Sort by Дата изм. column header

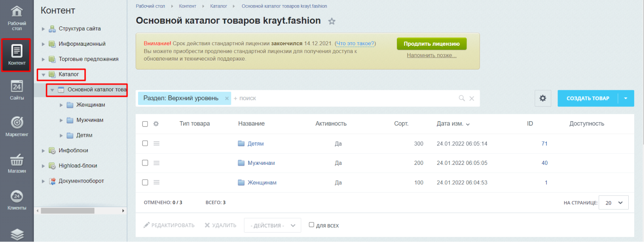point(453,124)
